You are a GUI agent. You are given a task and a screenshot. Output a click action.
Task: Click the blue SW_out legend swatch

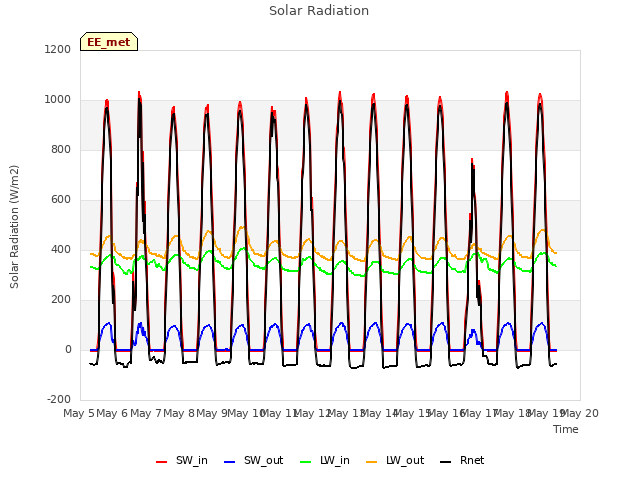pos(230,462)
